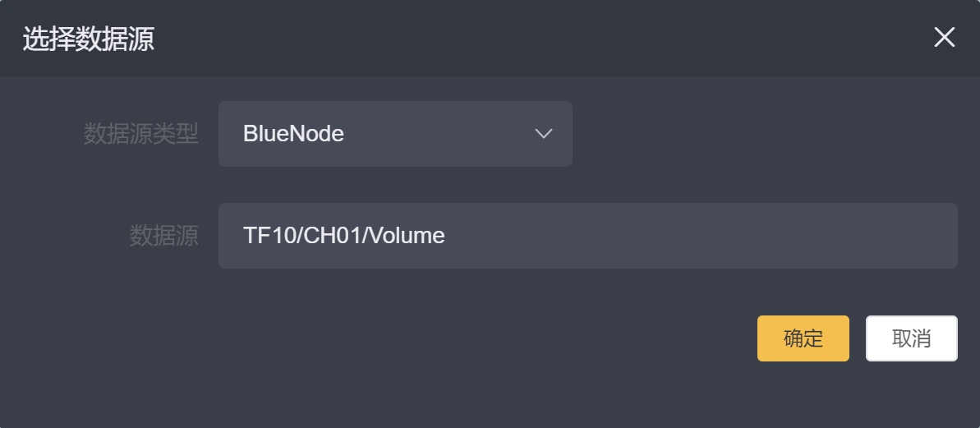The image size is (980, 428).
Task: Click the TF10/CH01/Volume text in the field
Action: point(343,236)
